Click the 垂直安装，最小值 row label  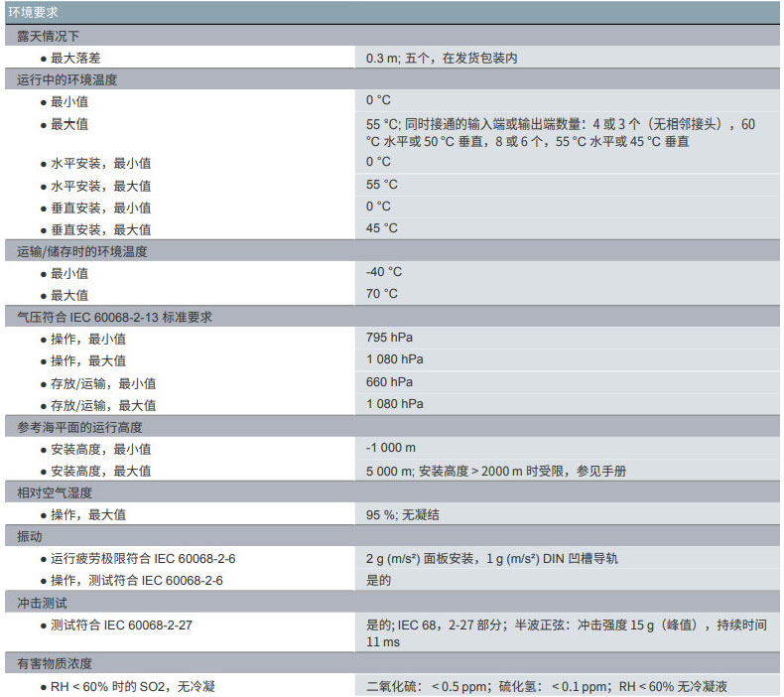[x=100, y=208]
